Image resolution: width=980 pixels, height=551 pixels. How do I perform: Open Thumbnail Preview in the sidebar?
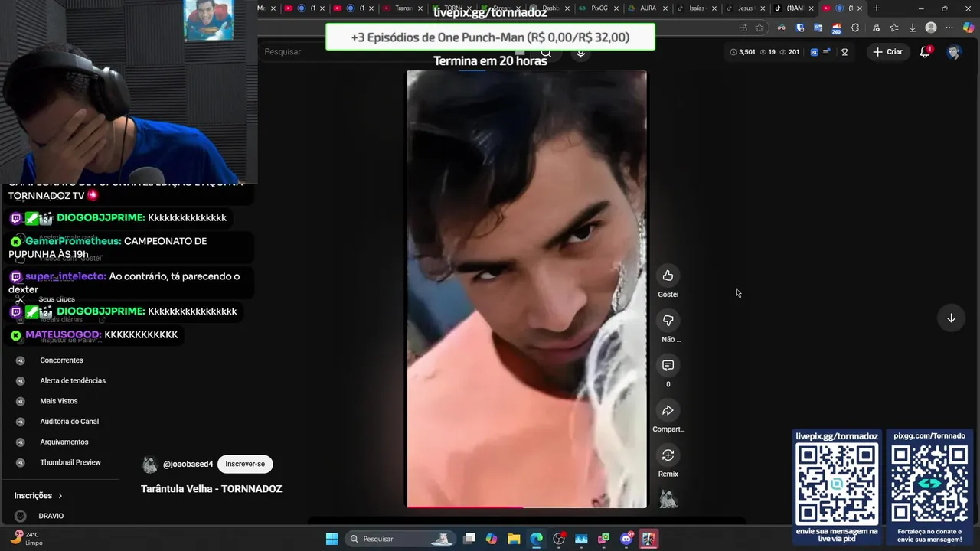(70, 462)
